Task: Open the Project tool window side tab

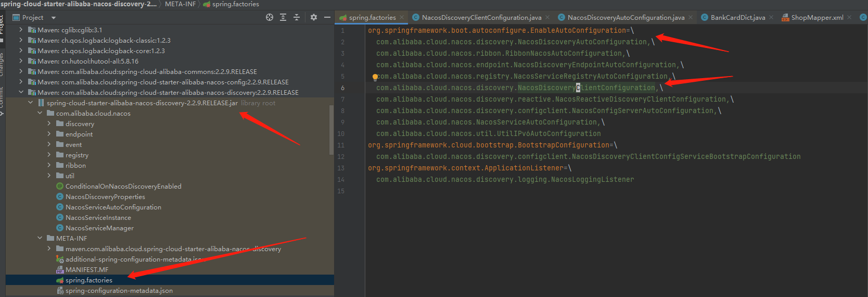Action: (2, 24)
